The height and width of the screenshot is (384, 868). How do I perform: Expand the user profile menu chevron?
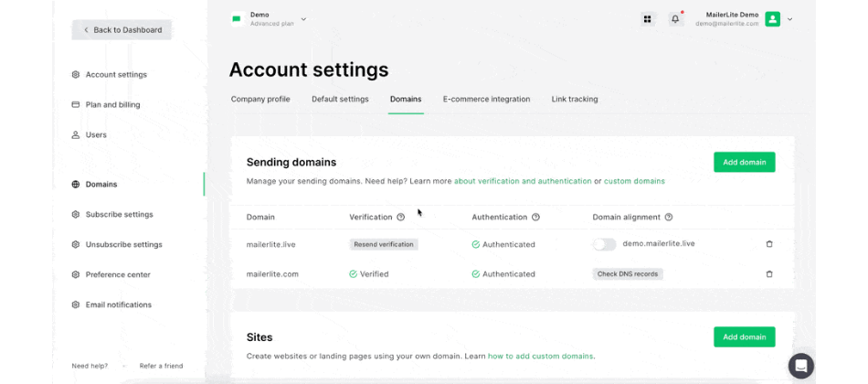click(790, 19)
